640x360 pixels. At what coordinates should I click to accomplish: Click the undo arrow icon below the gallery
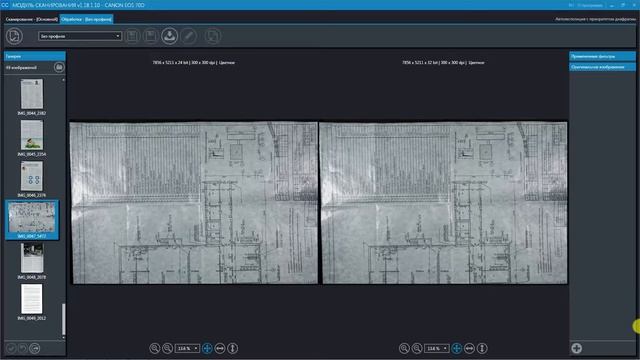tap(23, 348)
